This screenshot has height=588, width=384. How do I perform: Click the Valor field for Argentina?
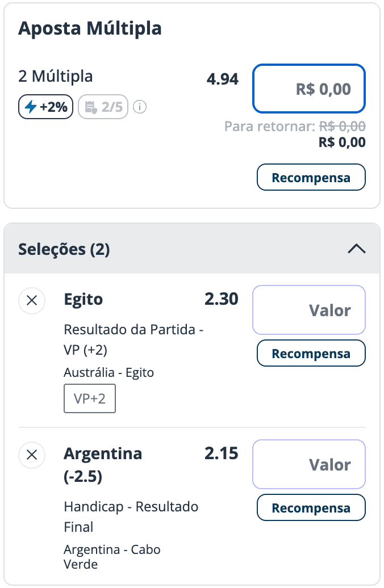click(x=309, y=464)
